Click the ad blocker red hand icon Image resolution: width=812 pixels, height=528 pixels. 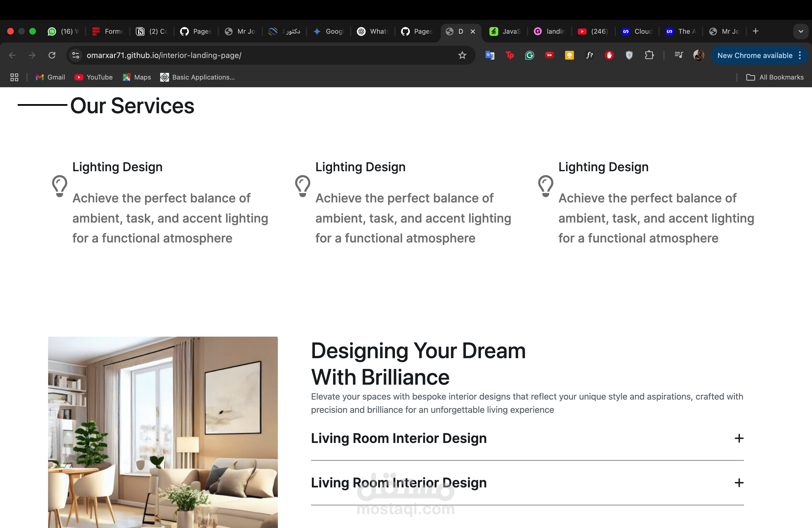point(609,55)
